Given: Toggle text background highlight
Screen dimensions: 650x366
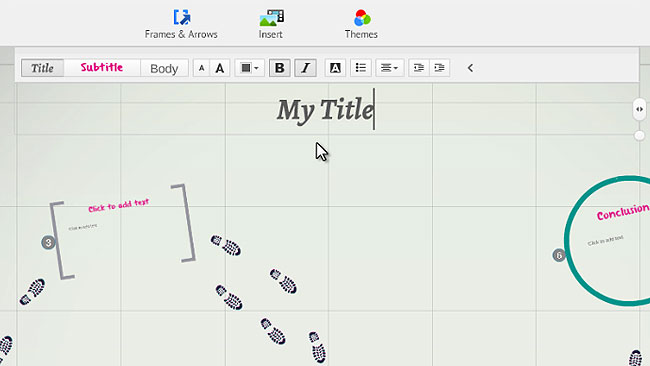Looking at the screenshot, I should tap(335, 68).
